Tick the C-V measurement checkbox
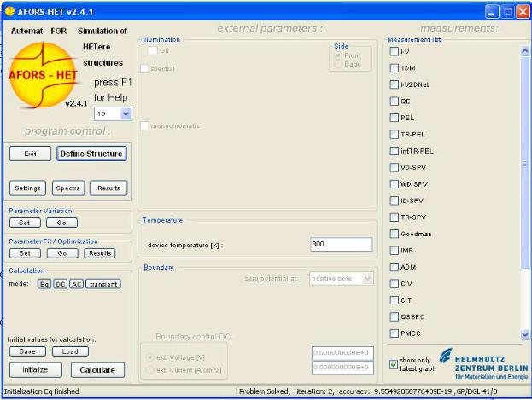This screenshot has height=400, width=532. point(394,284)
